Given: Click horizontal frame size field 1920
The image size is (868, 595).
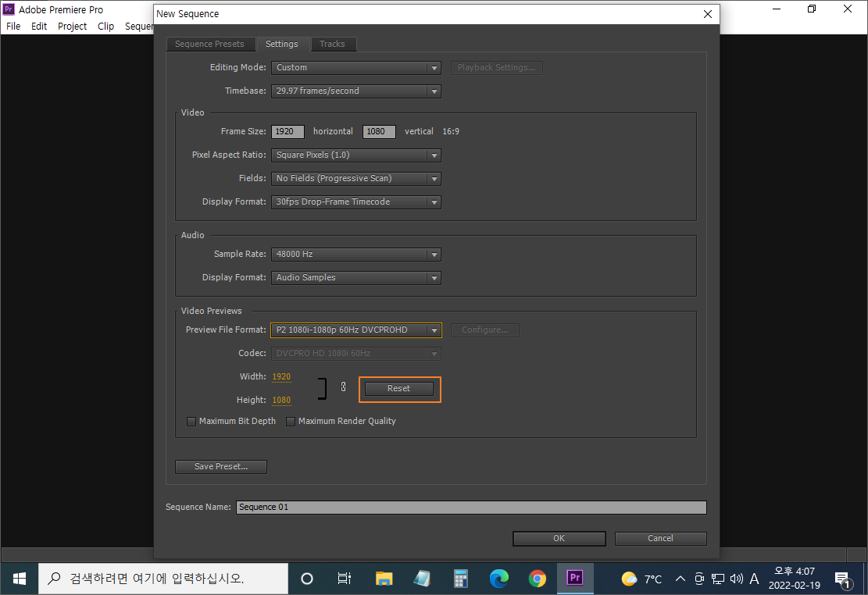Looking at the screenshot, I should coord(288,132).
